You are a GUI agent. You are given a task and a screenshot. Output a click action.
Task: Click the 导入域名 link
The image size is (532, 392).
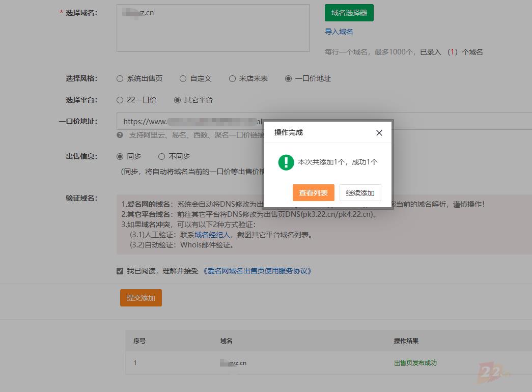(x=339, y=32)
